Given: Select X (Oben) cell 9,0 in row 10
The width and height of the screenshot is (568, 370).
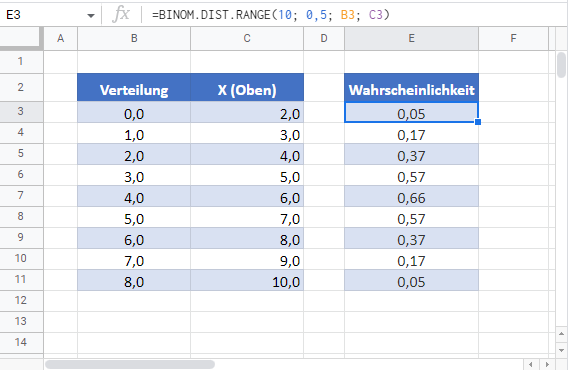Looking at the screenshot, I should coord(247,259).
